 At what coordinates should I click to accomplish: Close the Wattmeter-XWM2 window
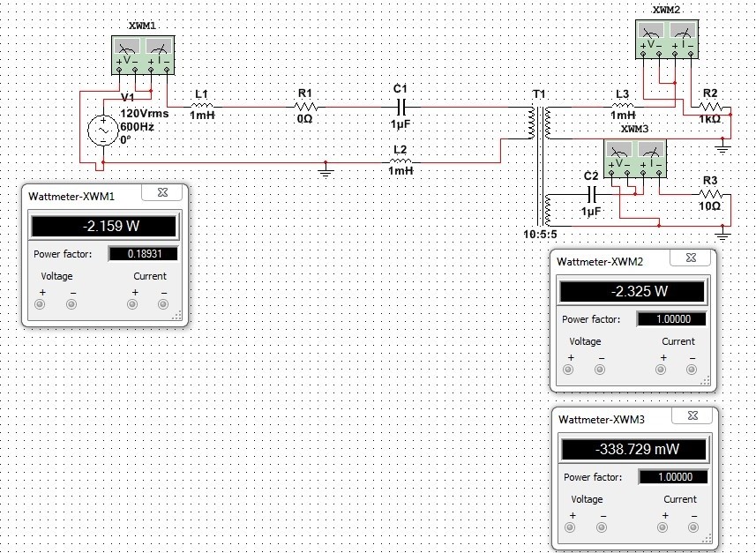(x=691, y=258)
